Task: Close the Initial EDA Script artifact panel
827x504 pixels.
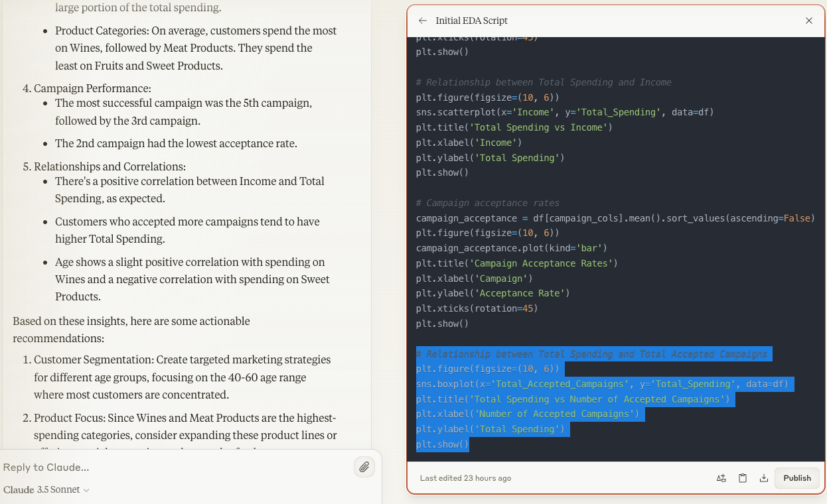Action: 808,21
